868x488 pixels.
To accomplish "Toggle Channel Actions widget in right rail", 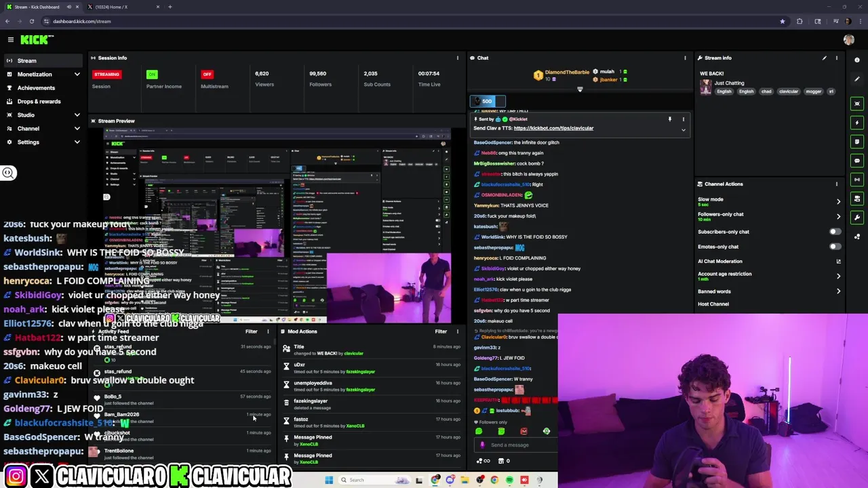I will [857, 199].
